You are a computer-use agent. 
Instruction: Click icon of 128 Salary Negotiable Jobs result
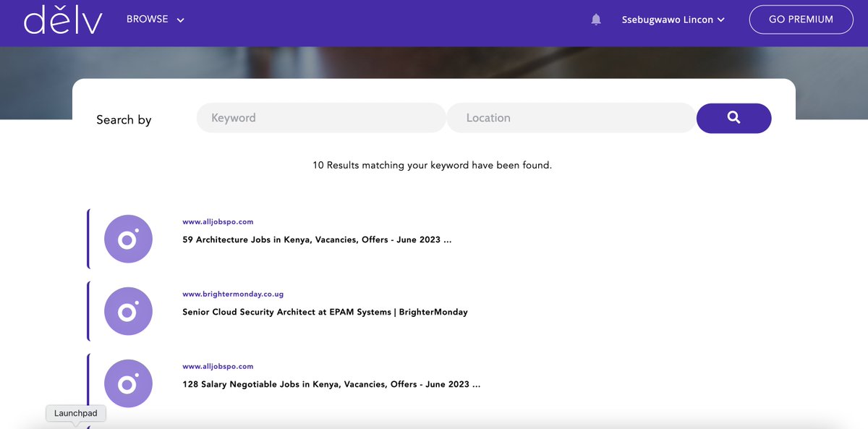(128, 383)
